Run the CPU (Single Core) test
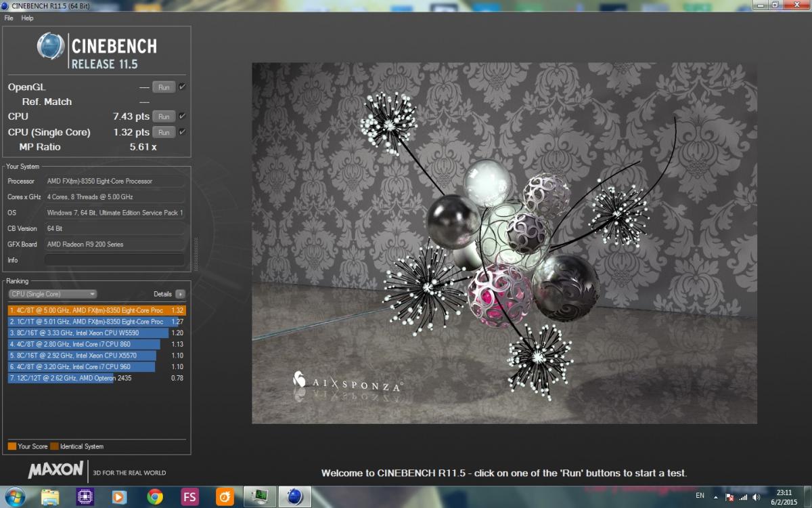Image resolution: width=812 pixels, height=508 pixels. pyautogui.click(x=164, y=132)
